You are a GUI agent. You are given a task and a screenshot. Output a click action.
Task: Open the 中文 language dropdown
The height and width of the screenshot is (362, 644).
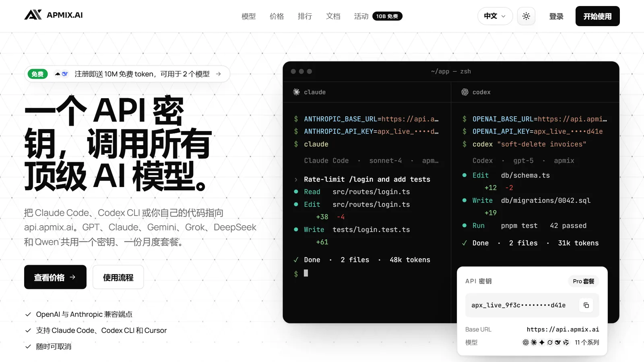(495, 16)
